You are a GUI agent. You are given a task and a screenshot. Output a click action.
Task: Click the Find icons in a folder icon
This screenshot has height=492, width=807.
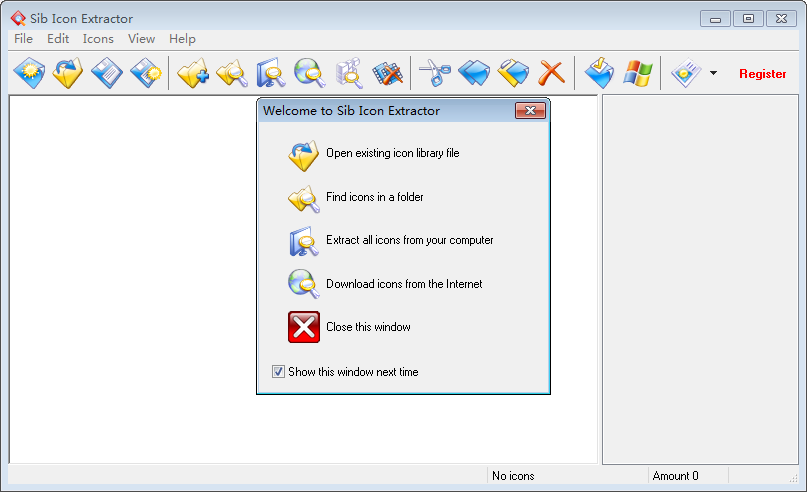coord(304,199)
